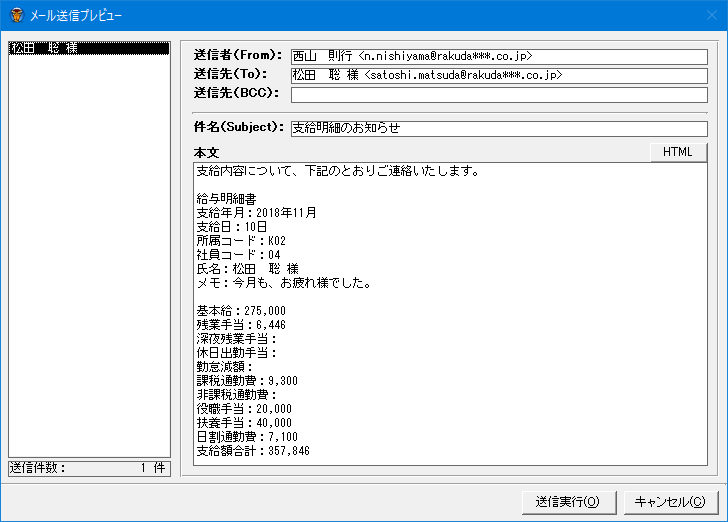
Task: Click the first body line 支給内容について
Action: coord(338,171)
